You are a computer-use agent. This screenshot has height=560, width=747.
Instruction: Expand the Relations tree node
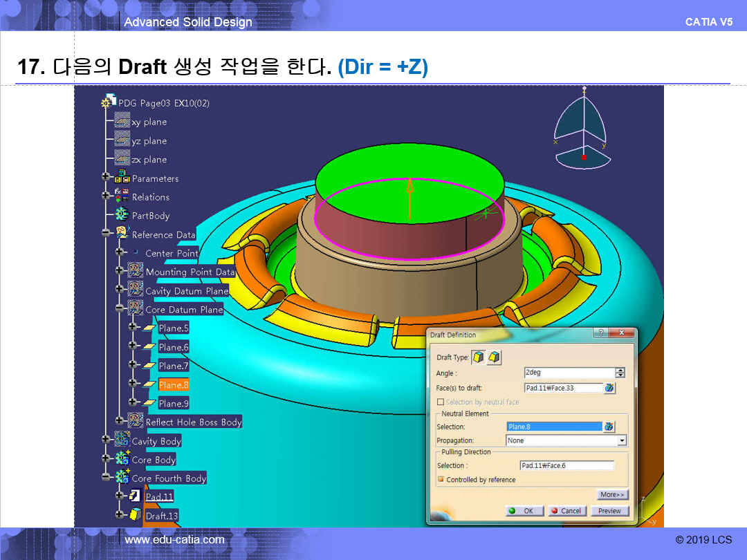click(106, 196)
